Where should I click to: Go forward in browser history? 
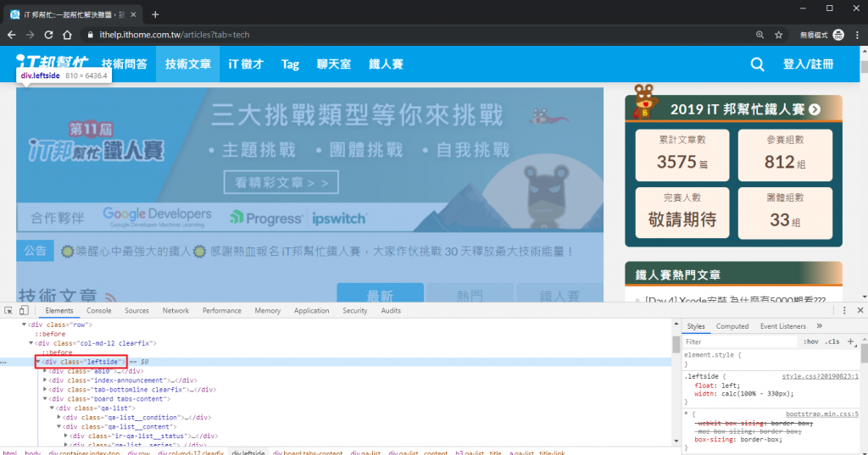click(x=30, y=35)
